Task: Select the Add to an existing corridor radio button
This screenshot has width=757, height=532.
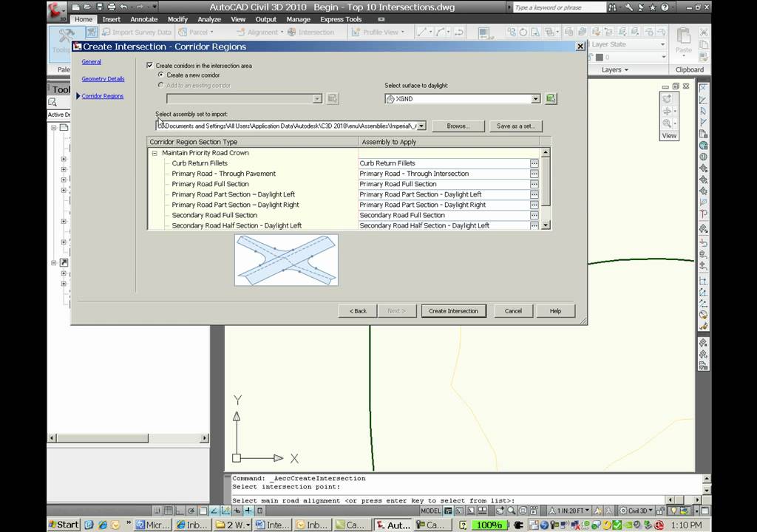Action: (160, 85)
